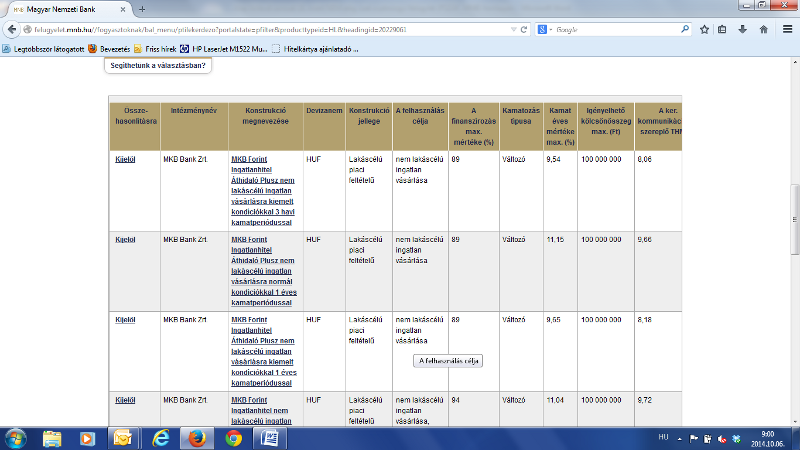
Task: Open the HP LaserJet M1522 bookmark
Action: [223, 49]
